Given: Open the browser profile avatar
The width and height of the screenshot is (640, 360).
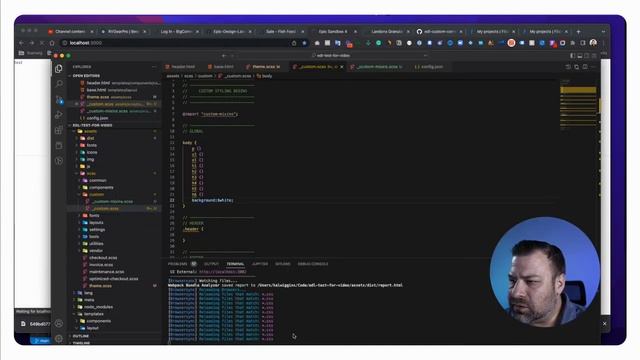Looking at the screenshot, I should pyautogui.click(x=593, y=43).
